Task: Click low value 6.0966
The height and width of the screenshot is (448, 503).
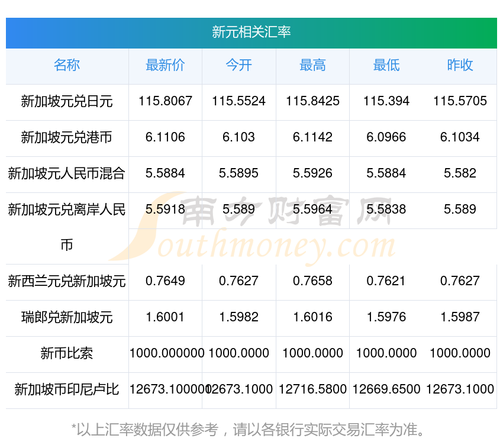Action: point(386,137)
